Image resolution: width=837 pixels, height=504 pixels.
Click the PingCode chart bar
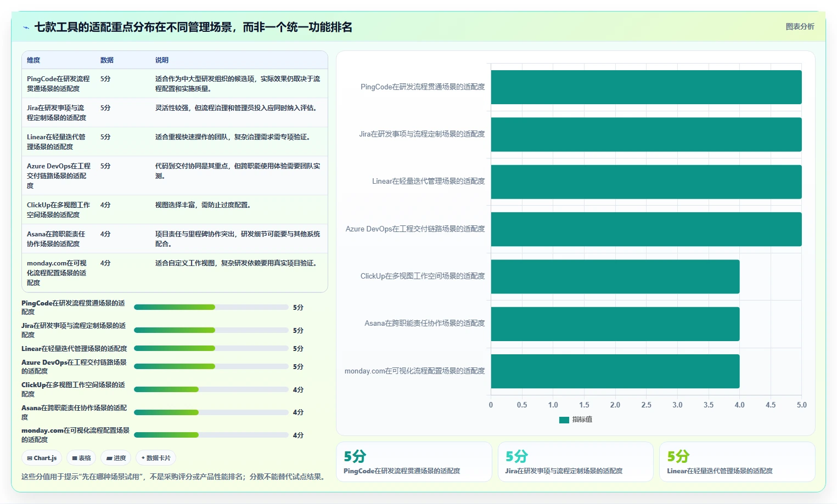coord(646,87)
